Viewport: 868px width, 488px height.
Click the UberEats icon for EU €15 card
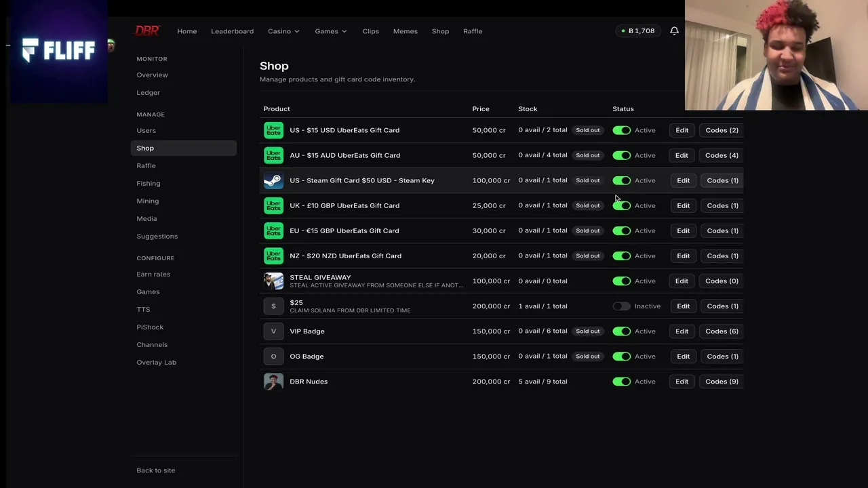[273, 230]
